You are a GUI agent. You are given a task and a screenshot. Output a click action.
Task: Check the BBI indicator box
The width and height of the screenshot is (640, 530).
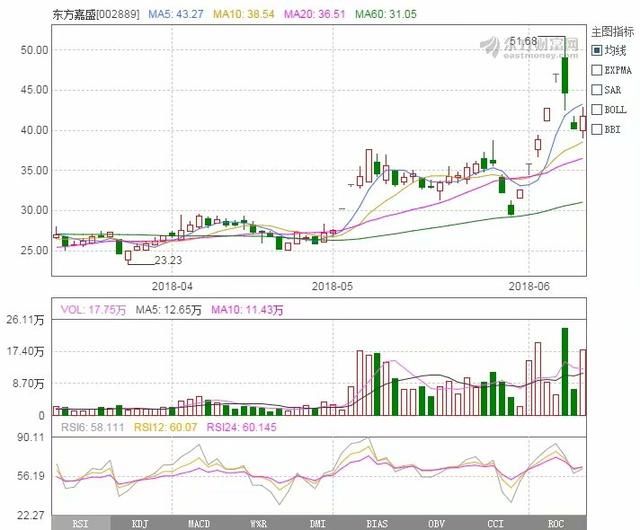pos(596,129)
